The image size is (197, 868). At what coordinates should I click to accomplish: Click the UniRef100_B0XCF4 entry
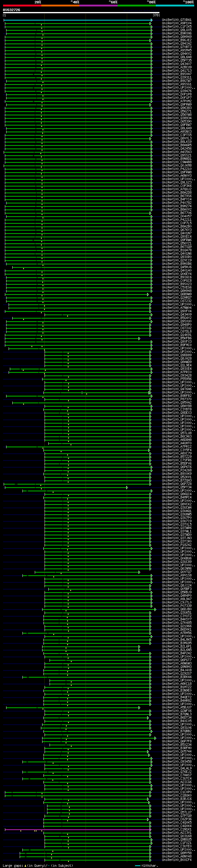[177, 860]
